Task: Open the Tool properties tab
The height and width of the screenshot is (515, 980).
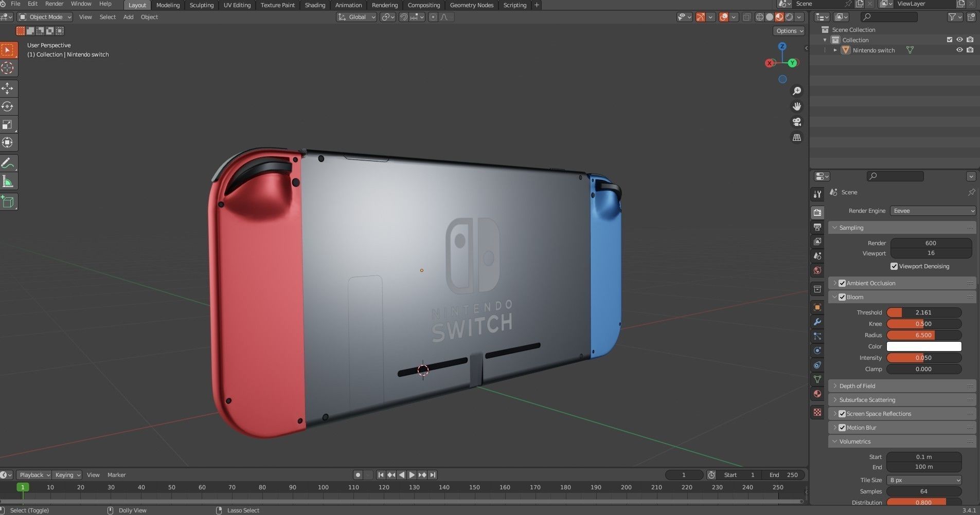Action: 817,194
